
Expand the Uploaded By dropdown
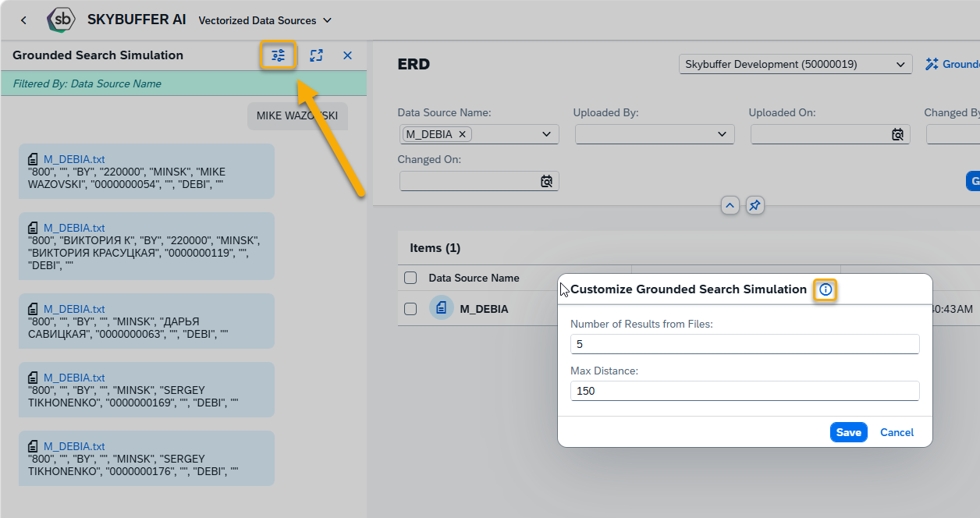coord(655,134)
